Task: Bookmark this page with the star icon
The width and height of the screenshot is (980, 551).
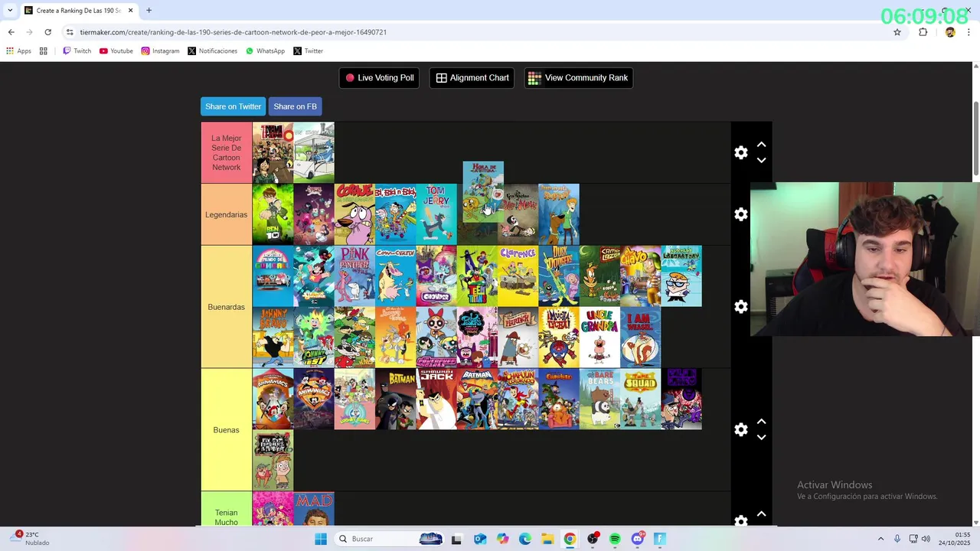Action: (x=897, y=32)
